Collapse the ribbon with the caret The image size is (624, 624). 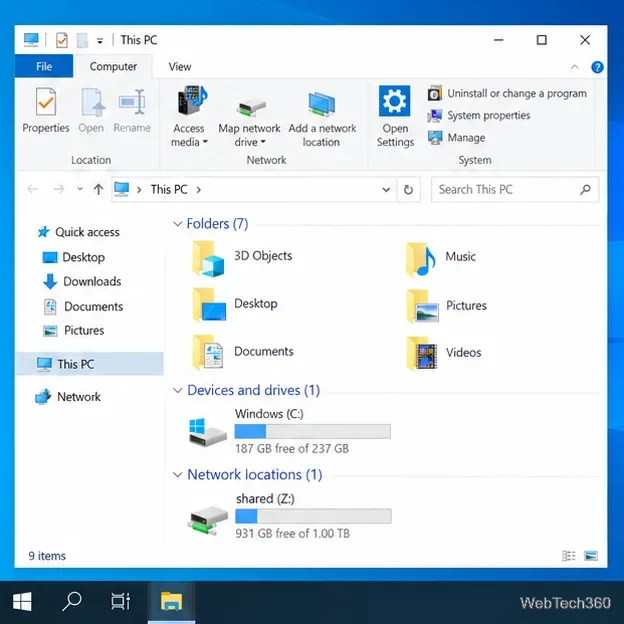click(x=575, y=67)
